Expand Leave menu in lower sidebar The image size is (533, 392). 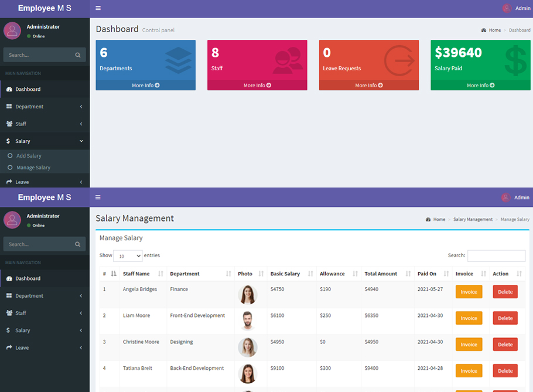click(45, 347)
